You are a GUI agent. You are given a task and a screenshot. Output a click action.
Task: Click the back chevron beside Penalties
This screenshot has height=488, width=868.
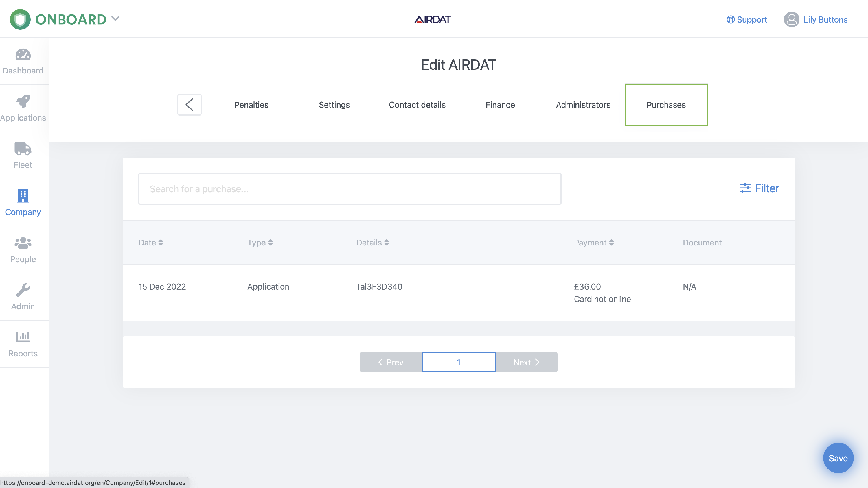189,104
